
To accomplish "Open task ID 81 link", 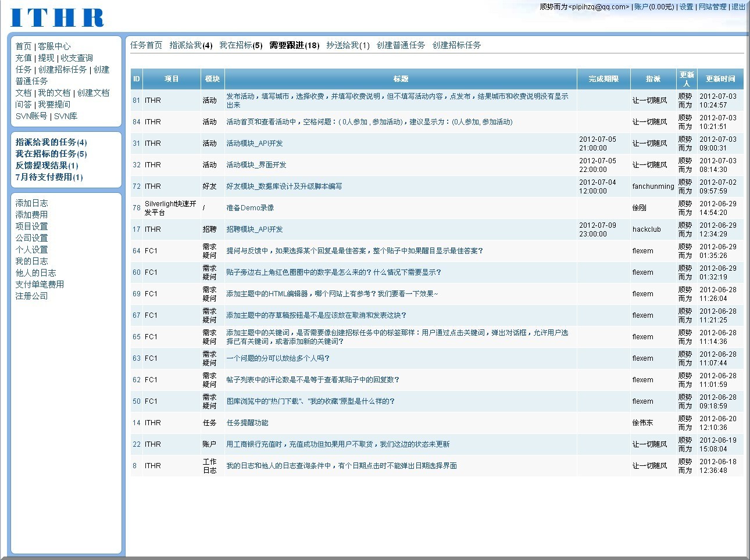I will [136, 100].
